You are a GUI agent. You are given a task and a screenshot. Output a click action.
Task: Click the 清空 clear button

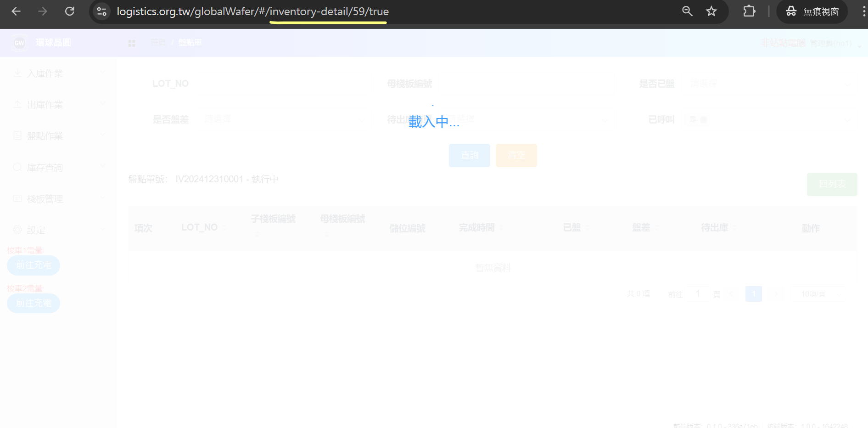(x=516, y=155)
